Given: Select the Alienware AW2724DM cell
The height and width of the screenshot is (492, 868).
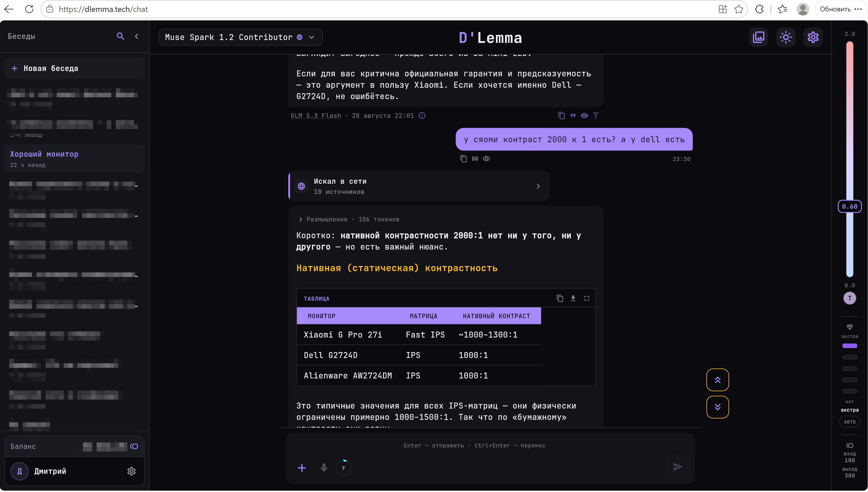Looking at the screenshot, I should pos(348,376).
